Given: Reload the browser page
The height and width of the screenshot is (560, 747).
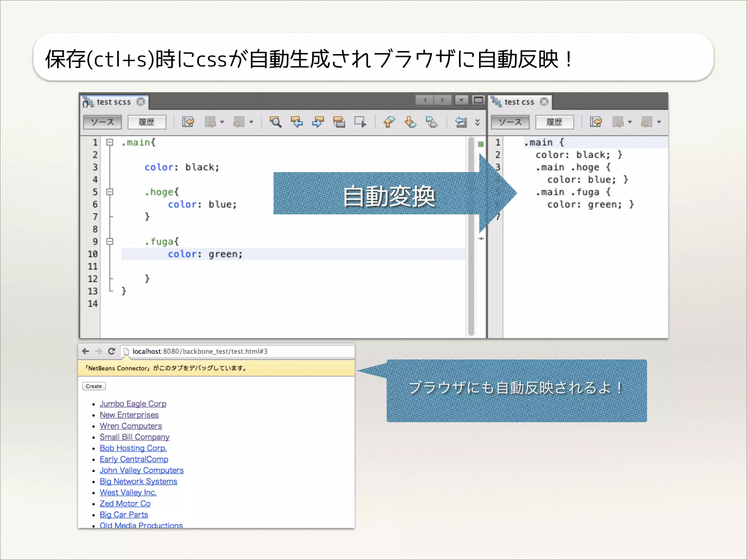Looking at the screenshot, I should pos(112,351).
